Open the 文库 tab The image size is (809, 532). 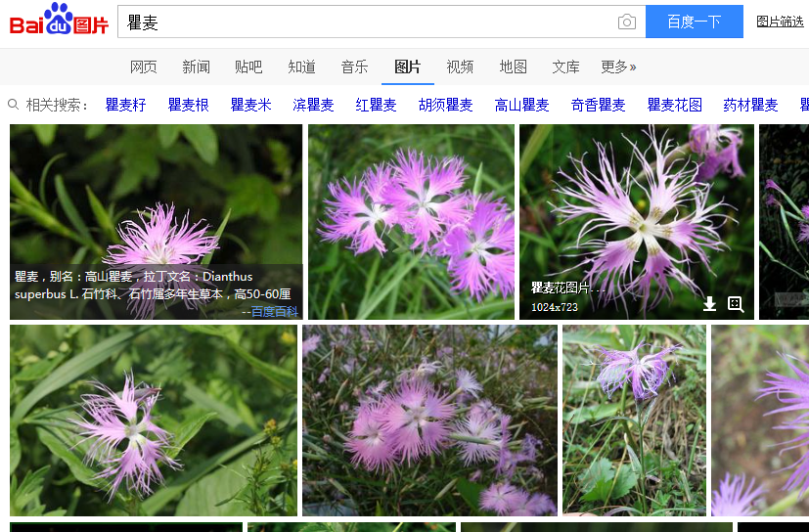pos(566,66)
